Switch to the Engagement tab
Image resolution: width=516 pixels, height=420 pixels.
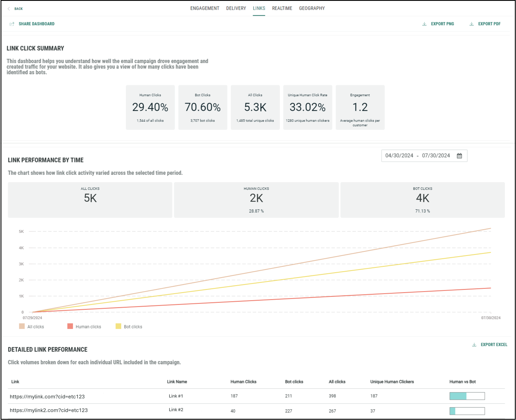(x=205, y=8)
